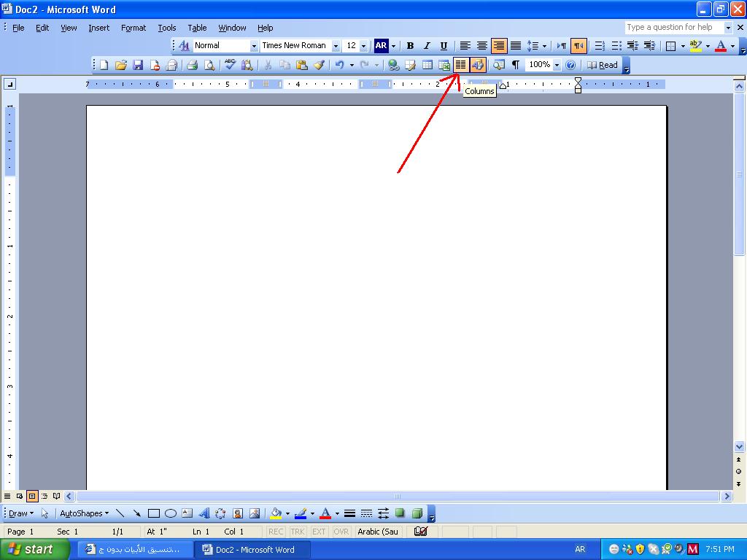Run Spelling and Grammar check
Viewport: 747px width, 560px height.
[x=230, y=65]
